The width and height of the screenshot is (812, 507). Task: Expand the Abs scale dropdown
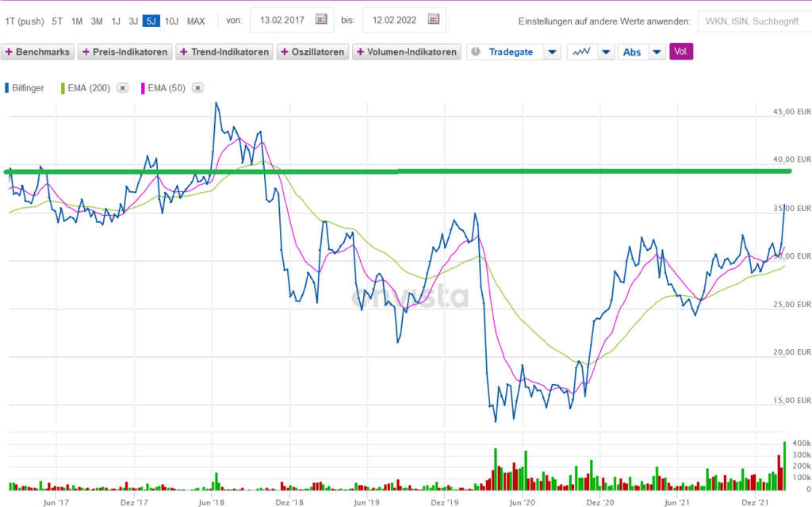click(657, 52)
